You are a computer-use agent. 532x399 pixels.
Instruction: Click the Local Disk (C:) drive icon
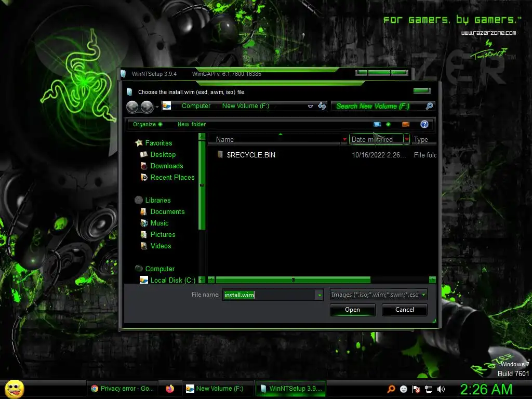pos(144,280)
